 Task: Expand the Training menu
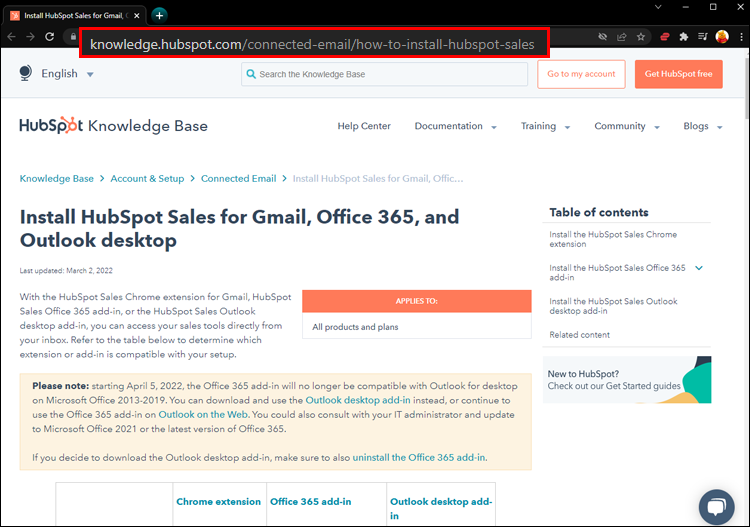[x=545, y=126]
